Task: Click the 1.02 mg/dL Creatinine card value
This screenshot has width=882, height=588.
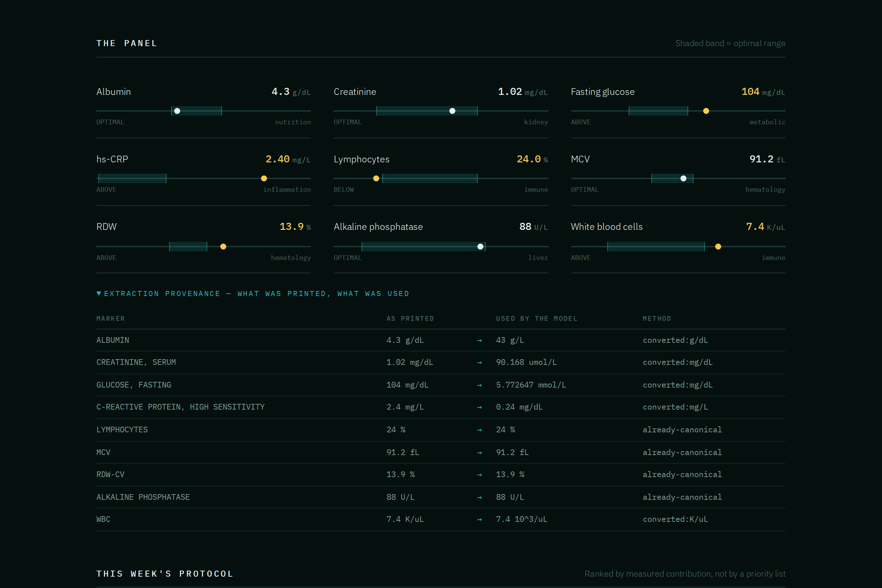Action: pos(523,92)
